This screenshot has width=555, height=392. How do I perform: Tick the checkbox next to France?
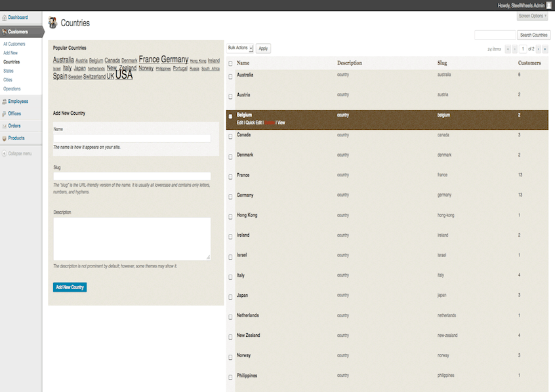(x=230, y=177)
